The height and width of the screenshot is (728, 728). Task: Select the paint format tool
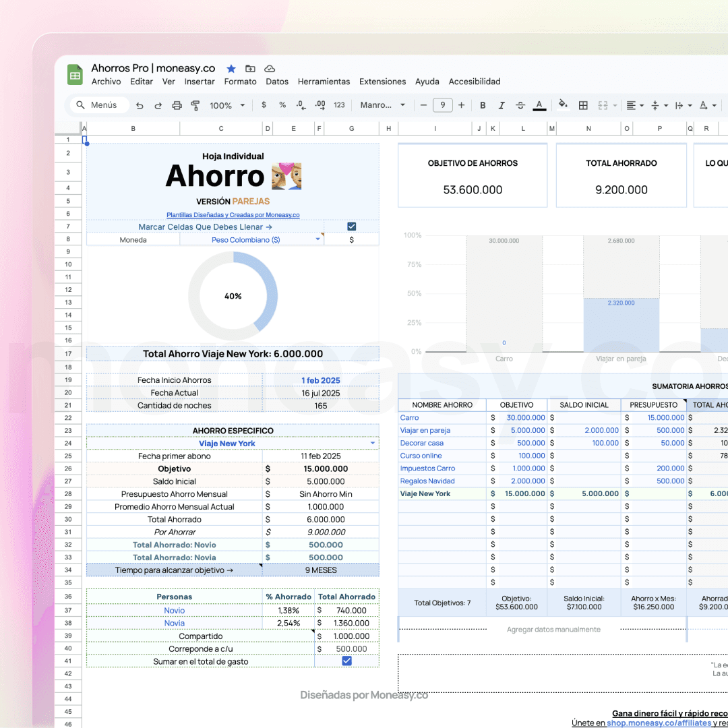[195, 105]
